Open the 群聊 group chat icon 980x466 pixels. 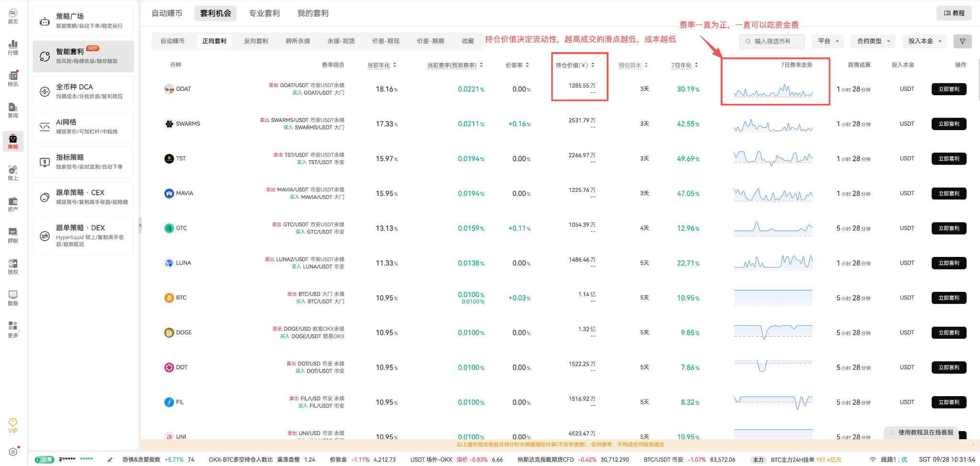[13, 235]
